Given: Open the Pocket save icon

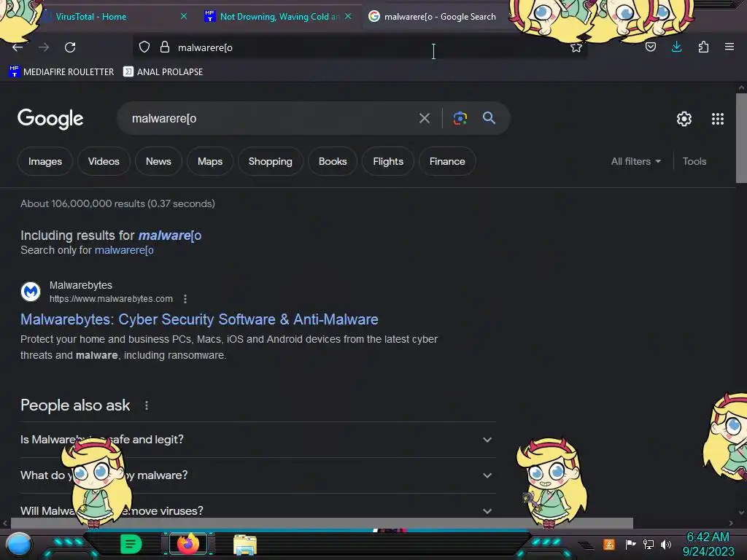Looking at the screenshot, I should tap(650, 47).
